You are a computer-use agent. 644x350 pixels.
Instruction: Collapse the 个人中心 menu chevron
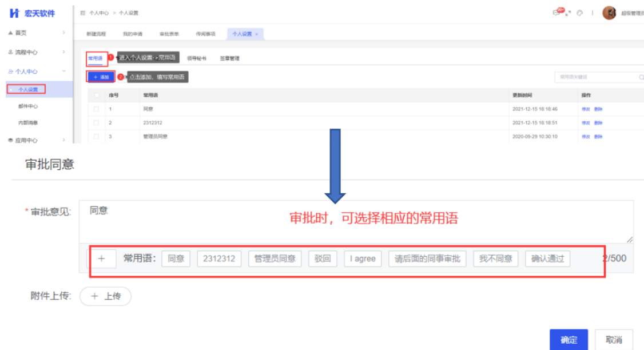coord(63,71)
